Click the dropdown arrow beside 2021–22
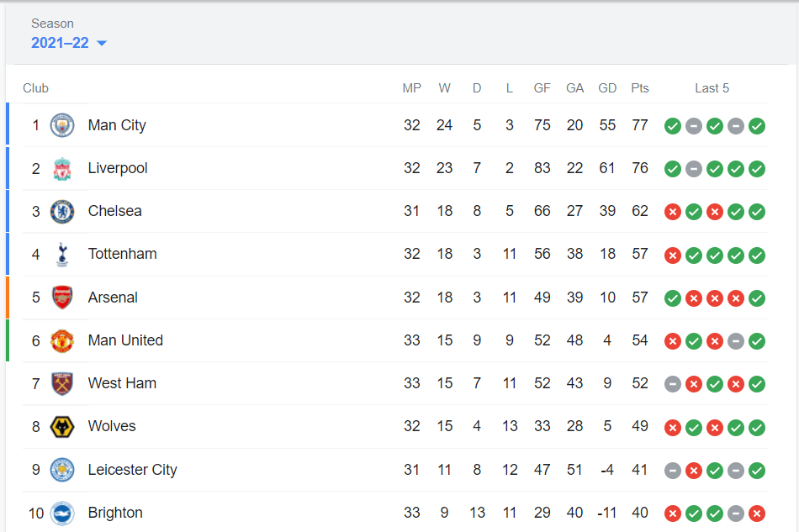799x532 pixels. coord(102,44)
